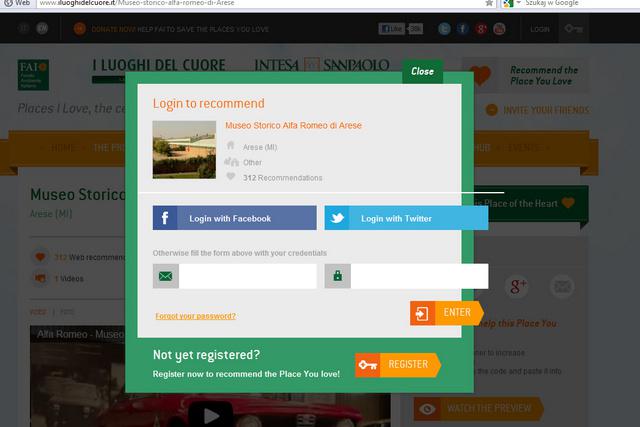The height and width of the screenshot is (427, 640).
Task: Switch language with IT button
Action: pos(24,28)
